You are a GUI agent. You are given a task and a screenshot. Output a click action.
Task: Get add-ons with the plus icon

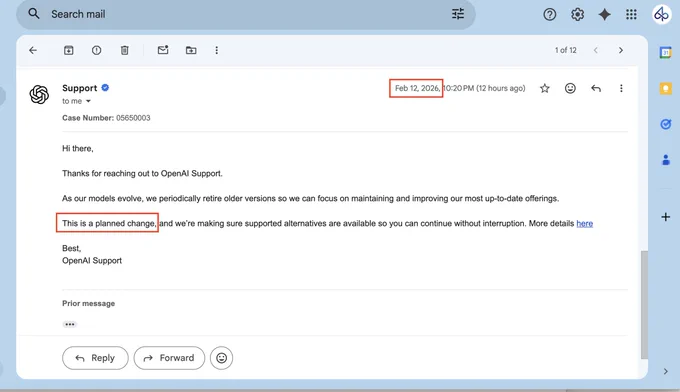[x=666, y=217]
